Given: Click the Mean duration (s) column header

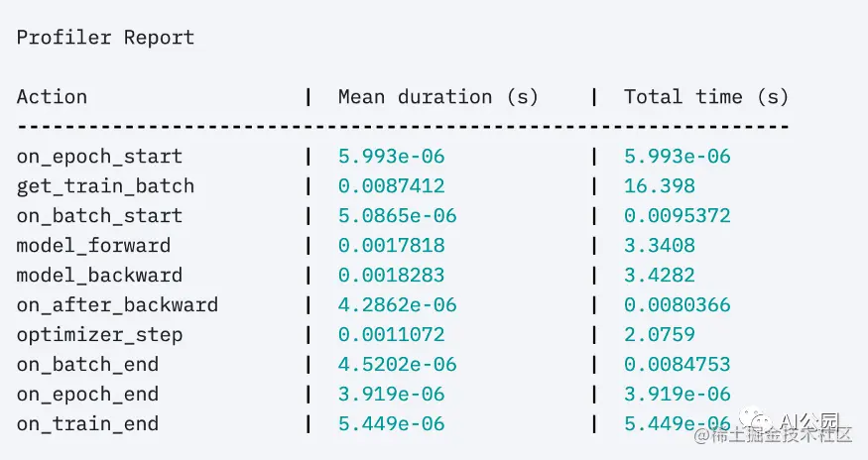Looking at the screenshot, I should click(437, 97).
